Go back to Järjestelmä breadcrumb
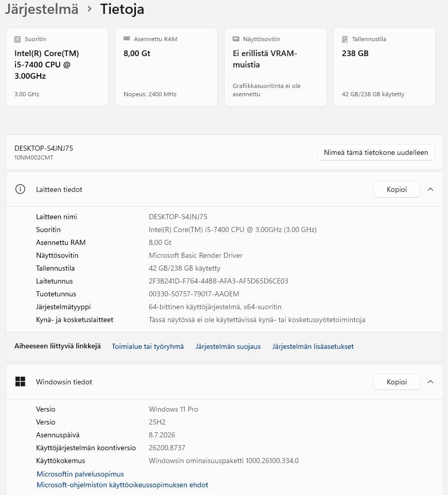The image size is (448, 495). point(42,9)
